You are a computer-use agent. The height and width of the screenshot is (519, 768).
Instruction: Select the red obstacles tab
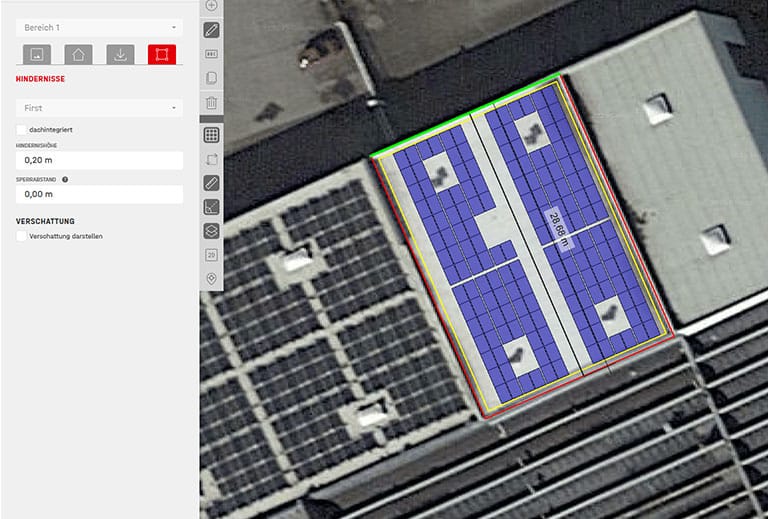tap(161, 54)
